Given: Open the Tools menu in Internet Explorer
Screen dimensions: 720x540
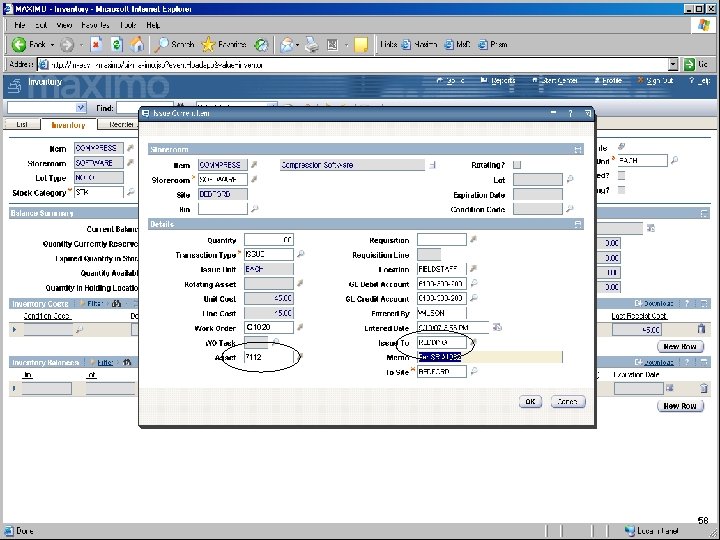Looking at the screenshot, I should pos(127,25).
